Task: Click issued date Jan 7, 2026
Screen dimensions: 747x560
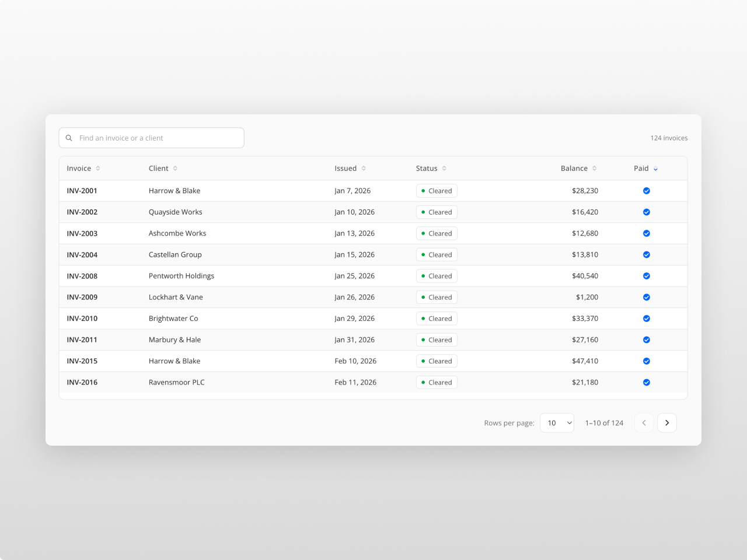Action: pos(352,191)
